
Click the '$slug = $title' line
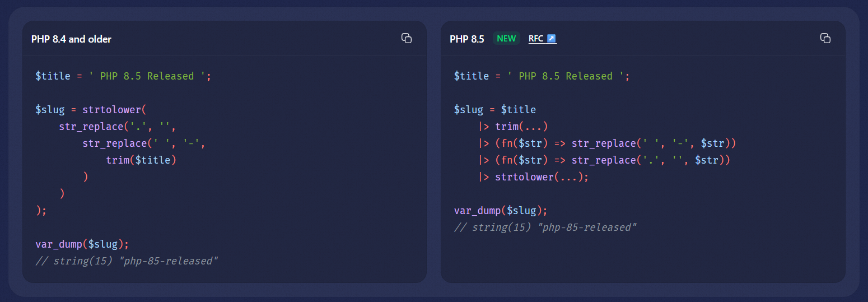pyautogui.click(x=494, y=110)
